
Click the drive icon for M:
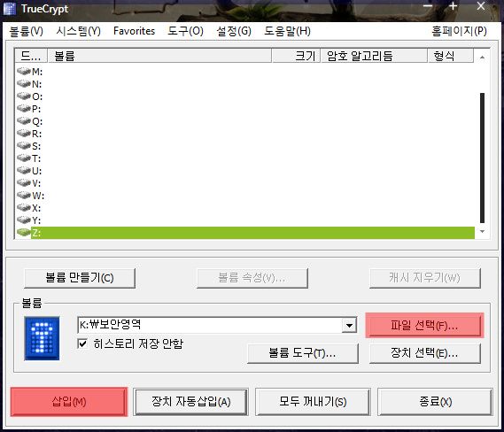point(24,71)
